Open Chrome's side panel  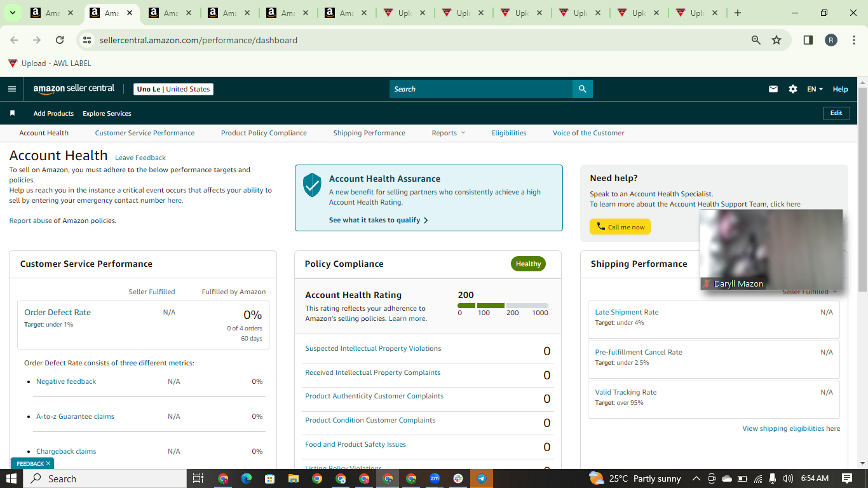click(808, 40)
